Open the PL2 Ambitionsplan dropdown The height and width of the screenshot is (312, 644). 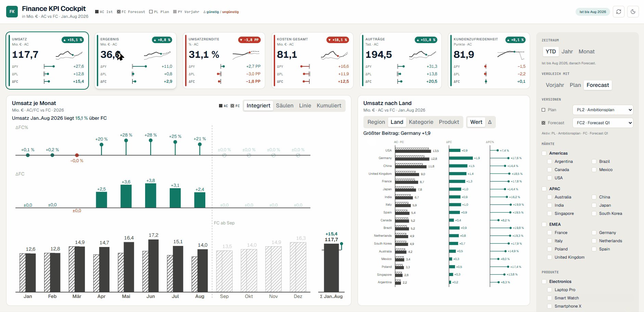click(x=603, y=110)
